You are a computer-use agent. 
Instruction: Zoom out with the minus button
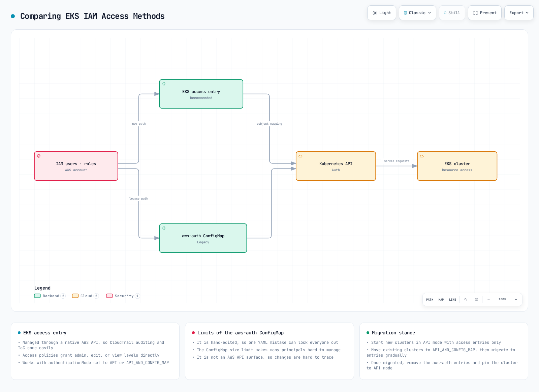click(489, 300)
